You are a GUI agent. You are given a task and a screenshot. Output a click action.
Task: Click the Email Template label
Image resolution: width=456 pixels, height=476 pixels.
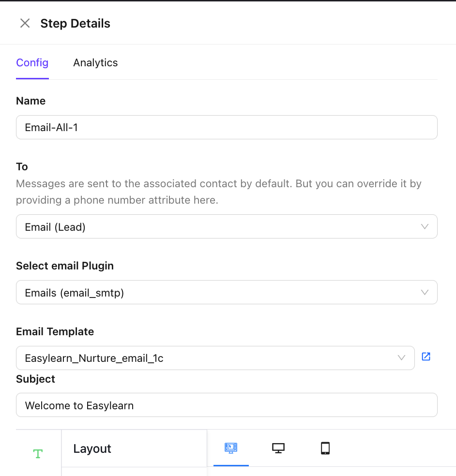[55, 332]
